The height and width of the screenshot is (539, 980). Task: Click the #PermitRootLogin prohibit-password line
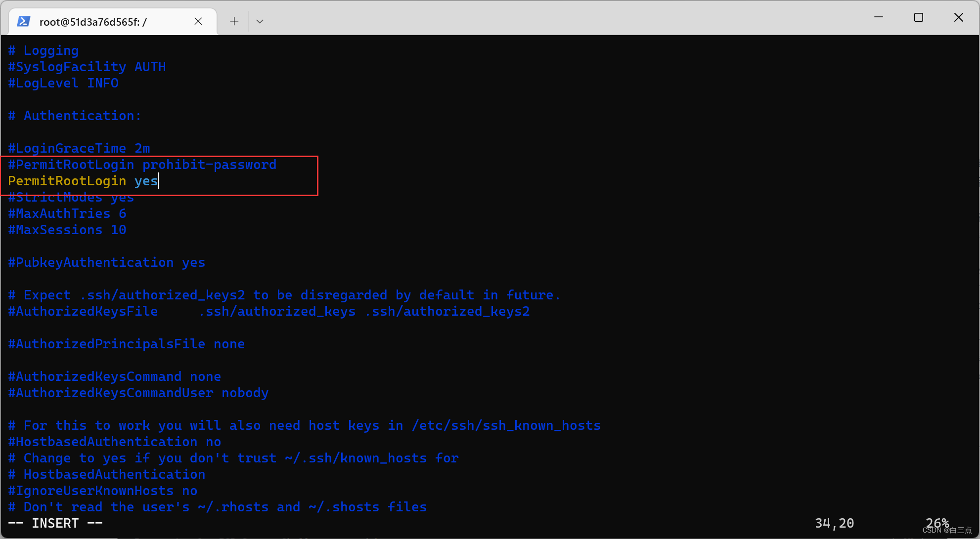(x=142, y=164)
